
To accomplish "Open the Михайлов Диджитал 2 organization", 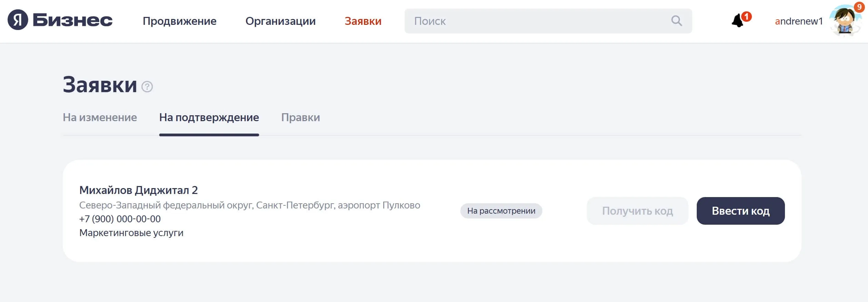I will point(139,190).
